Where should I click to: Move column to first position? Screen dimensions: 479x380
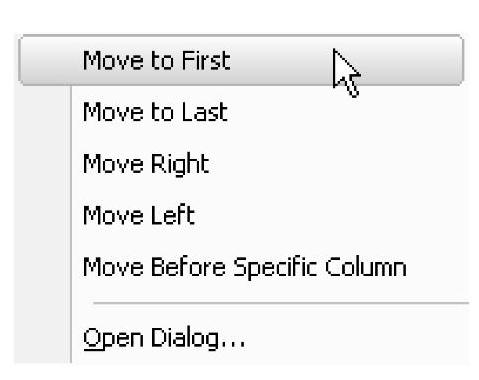point(240,60)
